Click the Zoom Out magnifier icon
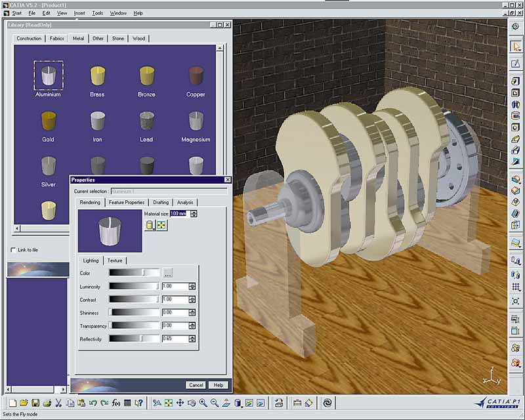Image resolution: width=525 pixels, height=420 pixels. pyautogui.click(x=215, y=403)
